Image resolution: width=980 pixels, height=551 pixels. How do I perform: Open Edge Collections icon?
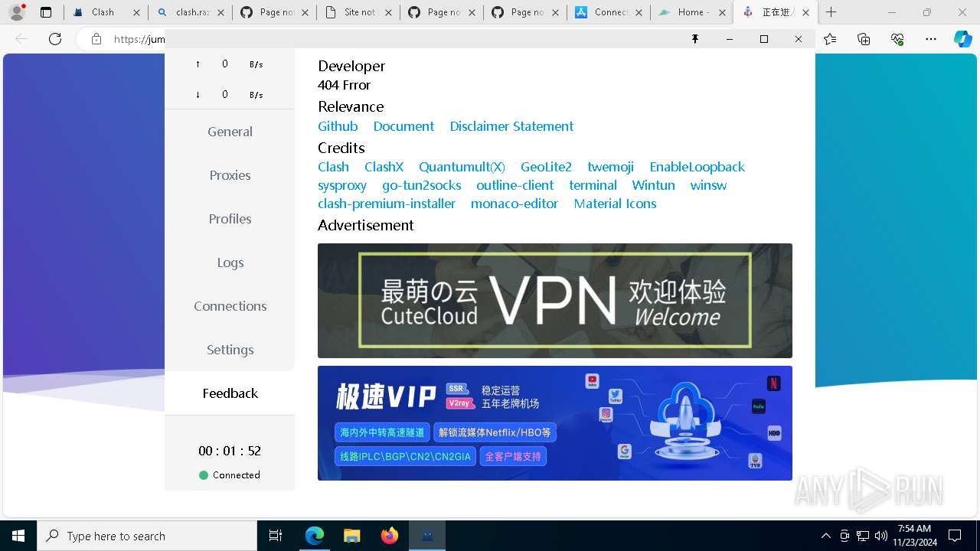[x=864, y=39]
